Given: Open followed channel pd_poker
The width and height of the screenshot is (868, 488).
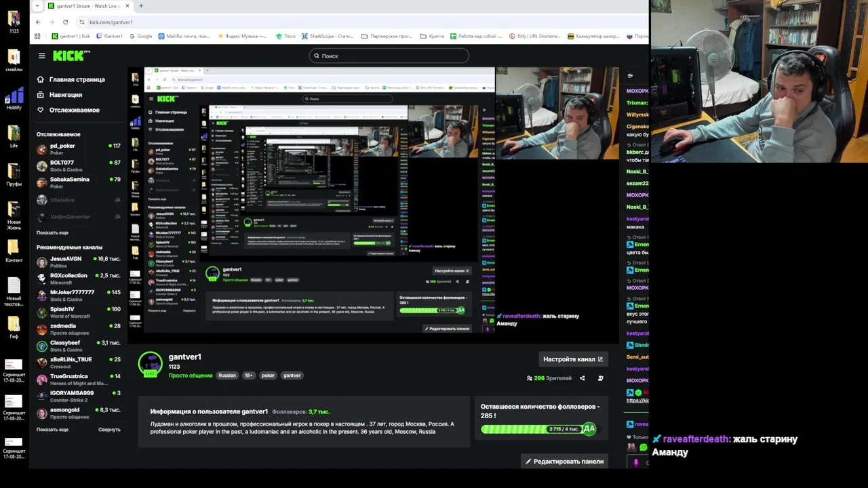Looking at the screenshot, I should pos(78,148).
